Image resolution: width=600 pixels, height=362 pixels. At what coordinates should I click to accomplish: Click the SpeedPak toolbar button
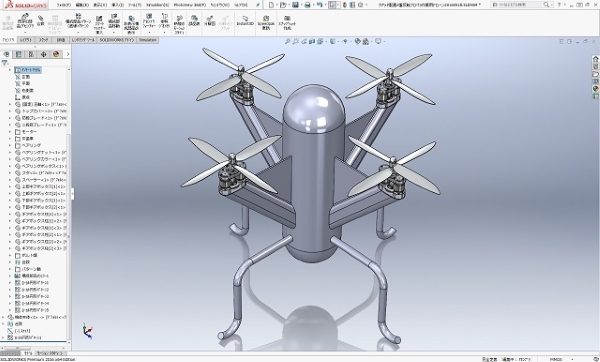pos(266,23)
